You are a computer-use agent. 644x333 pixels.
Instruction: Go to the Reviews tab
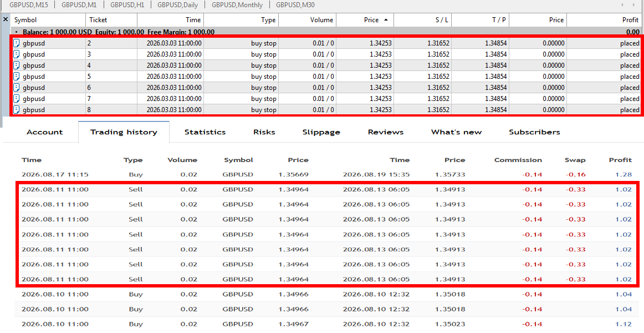tap(386, 132)
